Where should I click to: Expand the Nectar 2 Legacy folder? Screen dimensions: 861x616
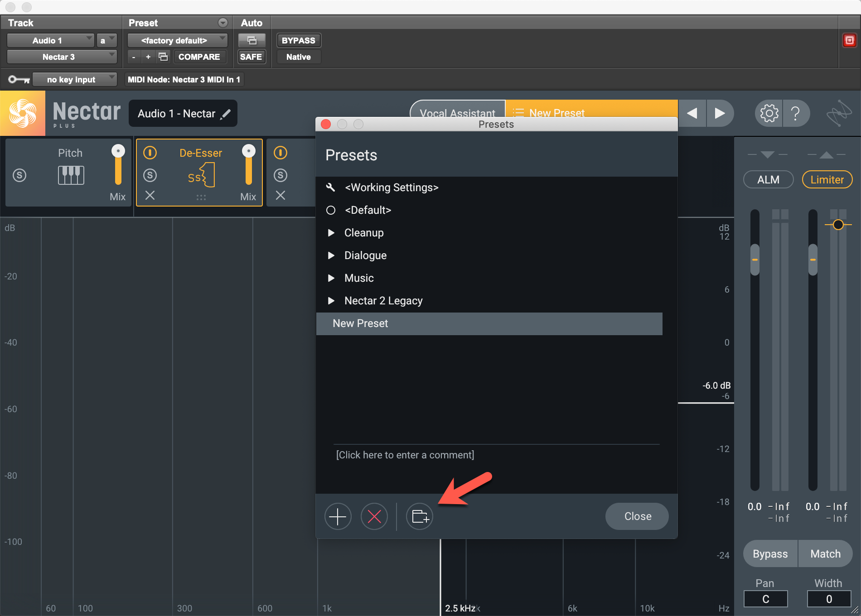click(331, 301)
